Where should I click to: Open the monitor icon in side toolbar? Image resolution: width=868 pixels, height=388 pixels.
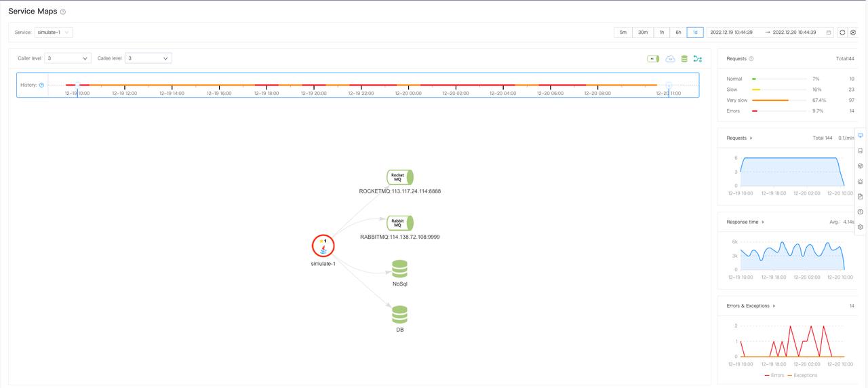[861, 135]
